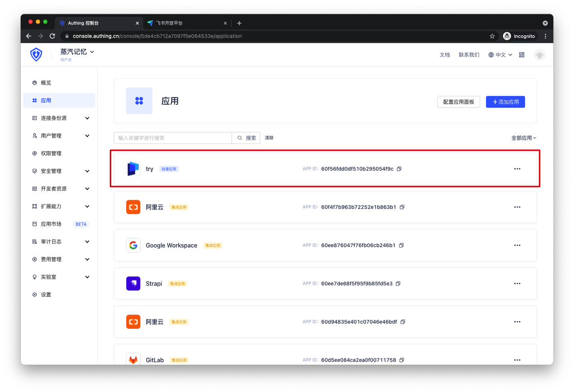Open 权限管理 in the sidebar
The width and height of the screenshot is (574, 392).
(x=60, y=153)
